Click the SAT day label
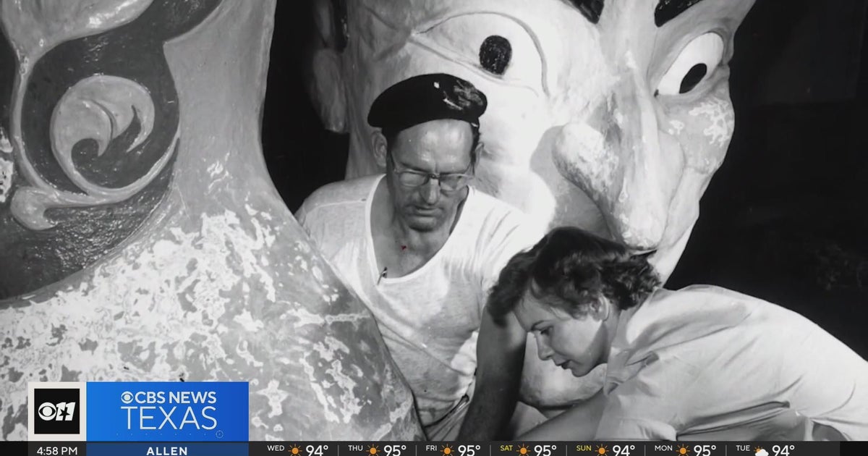The width and height of the screenshot is (868, 456). 506,449
